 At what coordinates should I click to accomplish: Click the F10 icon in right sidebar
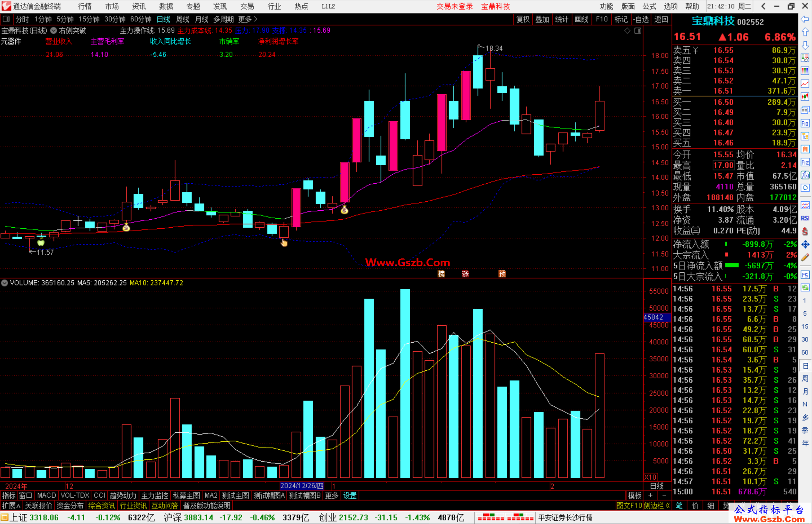tap(805, 123)
